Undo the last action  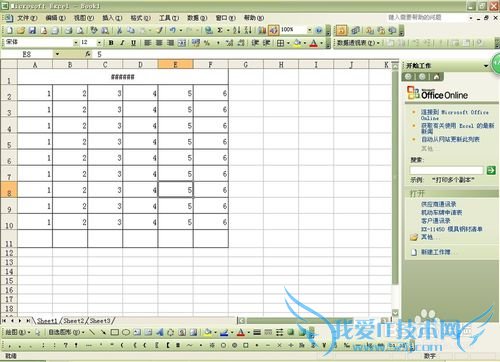point(173,30)
